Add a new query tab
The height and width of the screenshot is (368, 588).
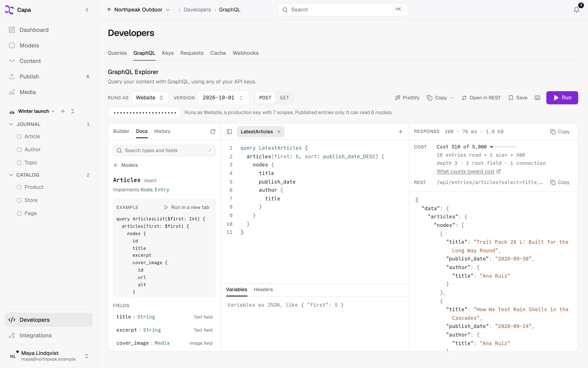tap(400, 132)
